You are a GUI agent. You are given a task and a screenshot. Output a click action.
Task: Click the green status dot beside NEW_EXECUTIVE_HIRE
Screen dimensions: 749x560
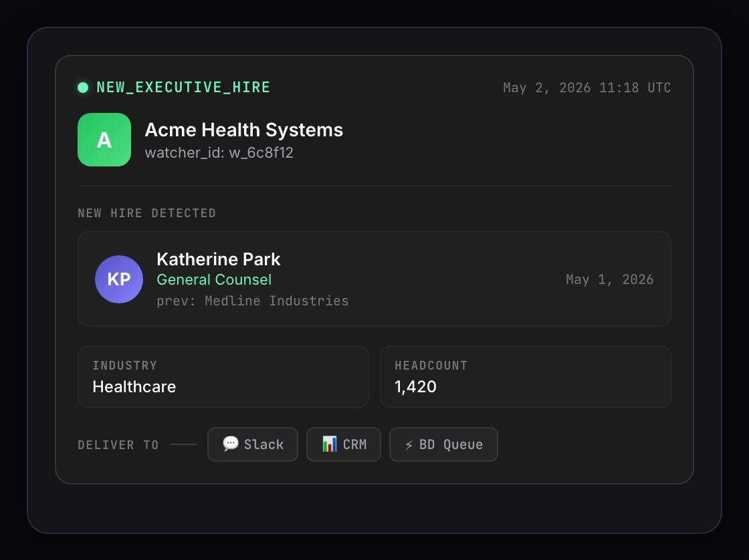click(x=83, y=88)
